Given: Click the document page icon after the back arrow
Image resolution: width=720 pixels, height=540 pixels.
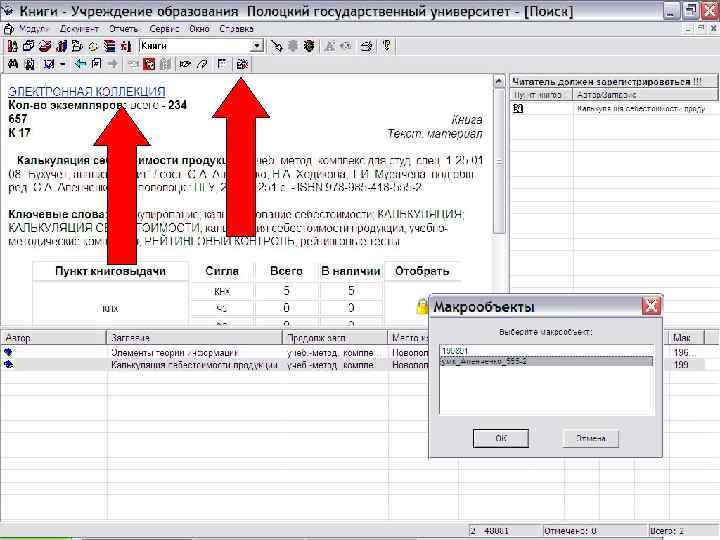Looking at the screenshot, I should [x=96, y=64].
